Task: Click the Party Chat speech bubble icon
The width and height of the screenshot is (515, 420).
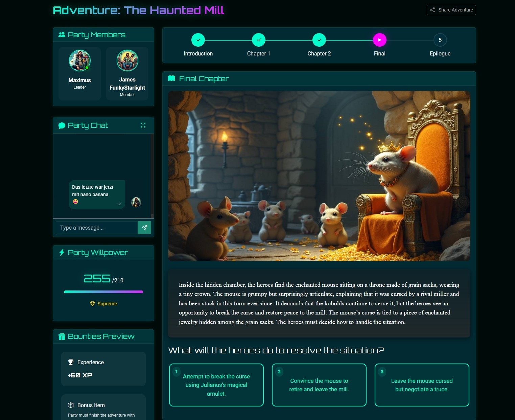Action: tap(62, 125)
